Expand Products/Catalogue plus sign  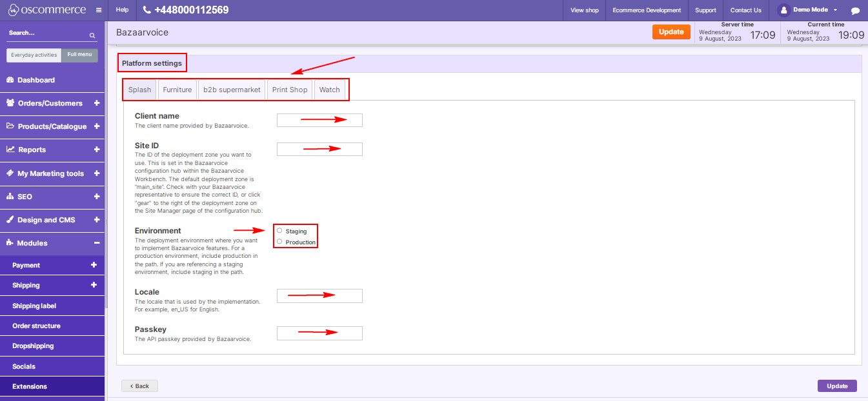click(97, 126)
